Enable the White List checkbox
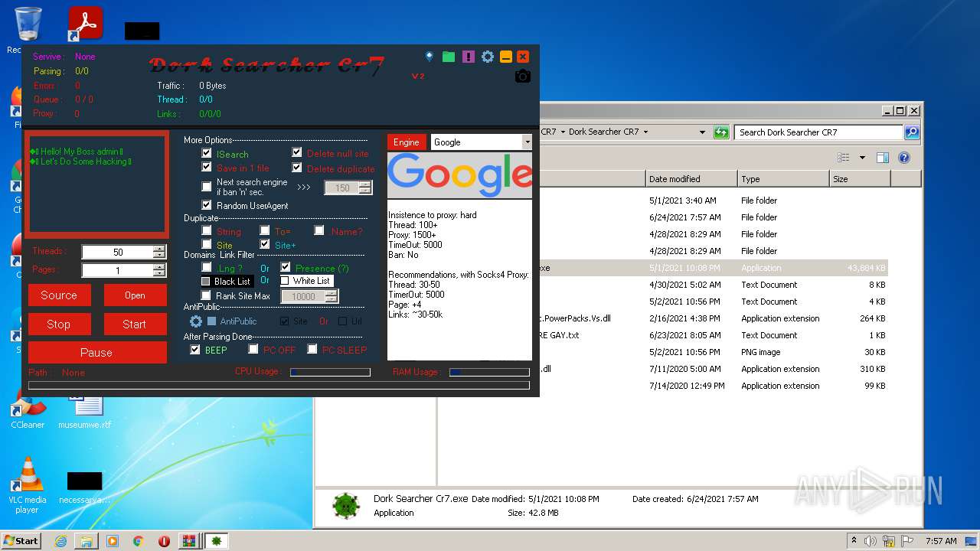The height and width of the screenshot is (551, 980). (x=284, y=281)
